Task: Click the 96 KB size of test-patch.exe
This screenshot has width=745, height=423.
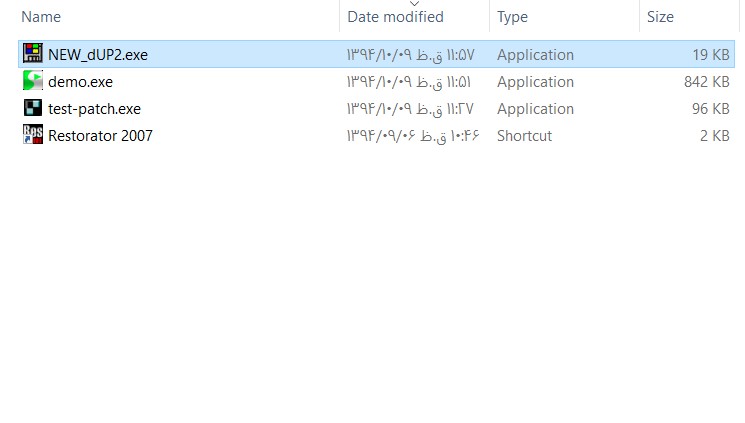Action: [710, 109]
